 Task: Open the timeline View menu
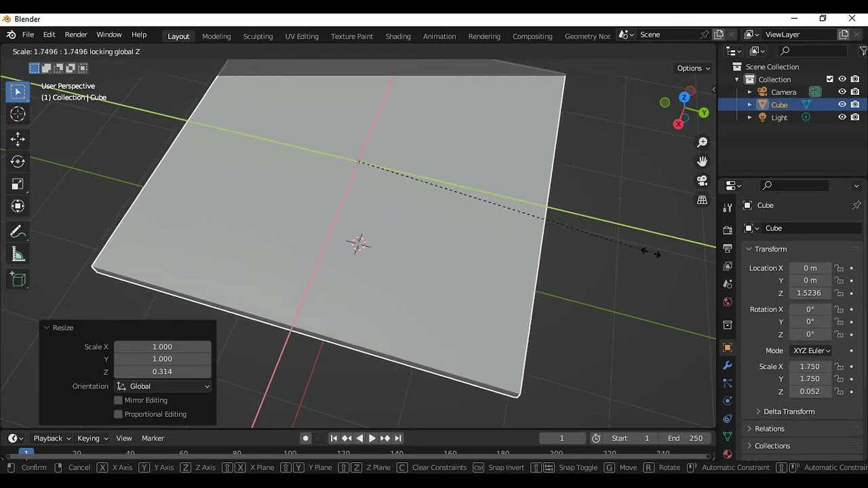124,439
